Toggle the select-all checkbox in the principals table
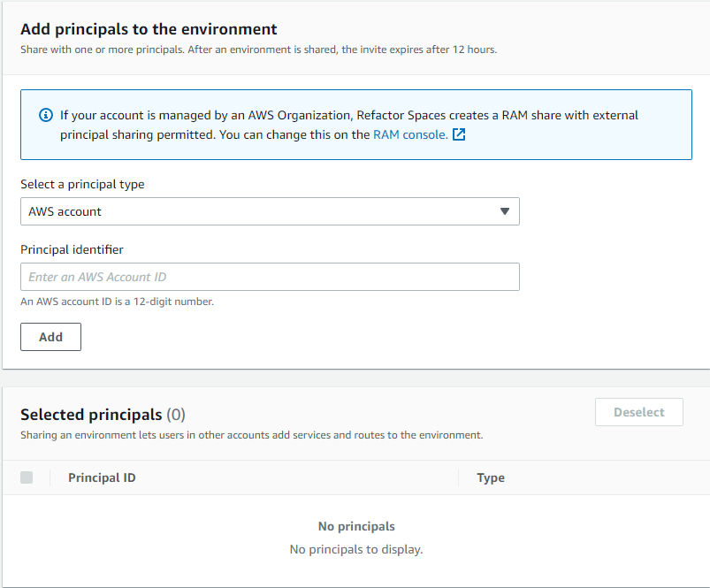The image size is (710, 588). click(27, 477)
